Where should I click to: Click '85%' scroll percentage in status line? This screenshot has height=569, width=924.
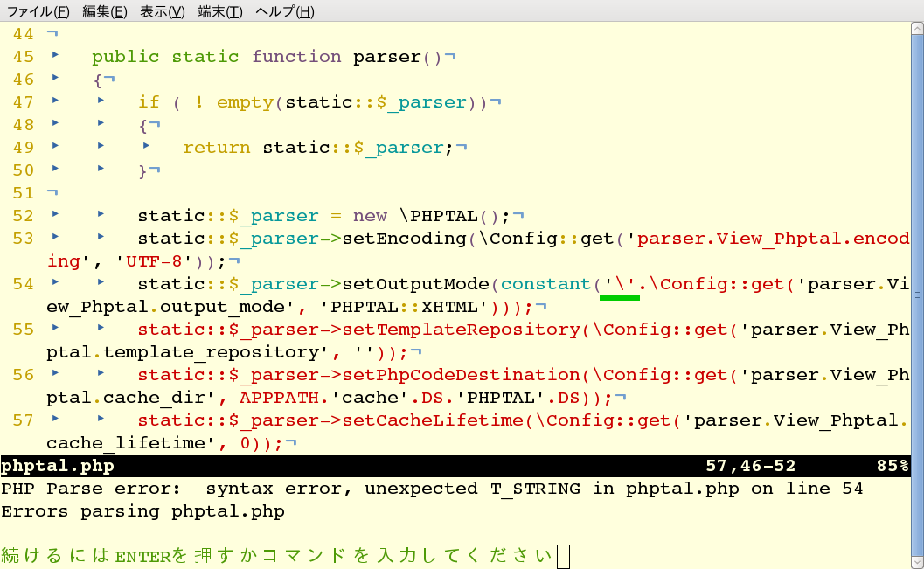(893, 466)
